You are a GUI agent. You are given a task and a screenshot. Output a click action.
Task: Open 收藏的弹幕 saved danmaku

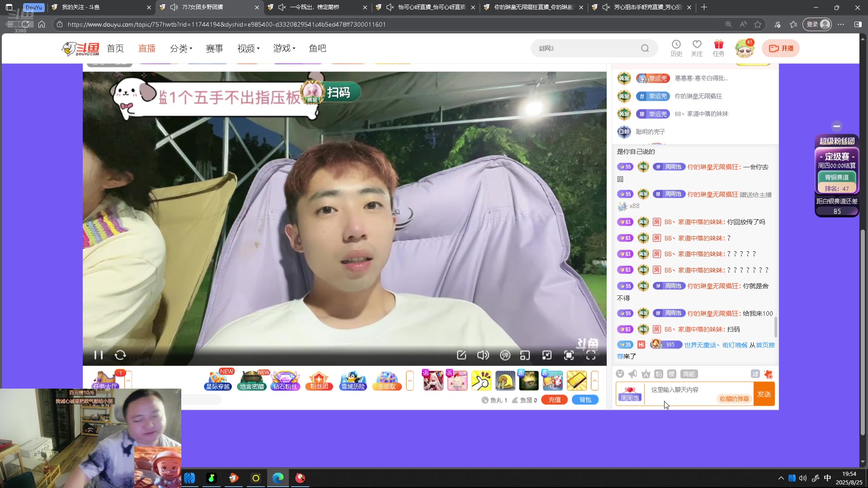734,399
